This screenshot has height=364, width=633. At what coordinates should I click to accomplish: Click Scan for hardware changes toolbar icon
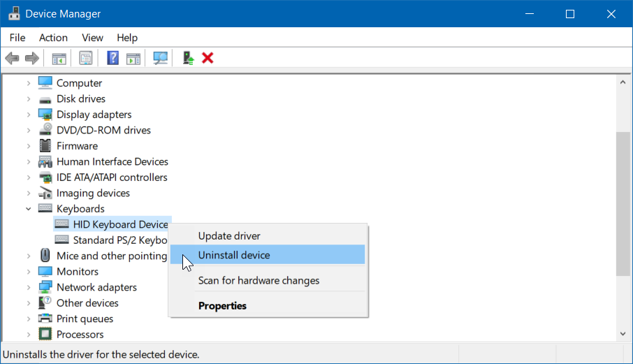click(161, 58)
